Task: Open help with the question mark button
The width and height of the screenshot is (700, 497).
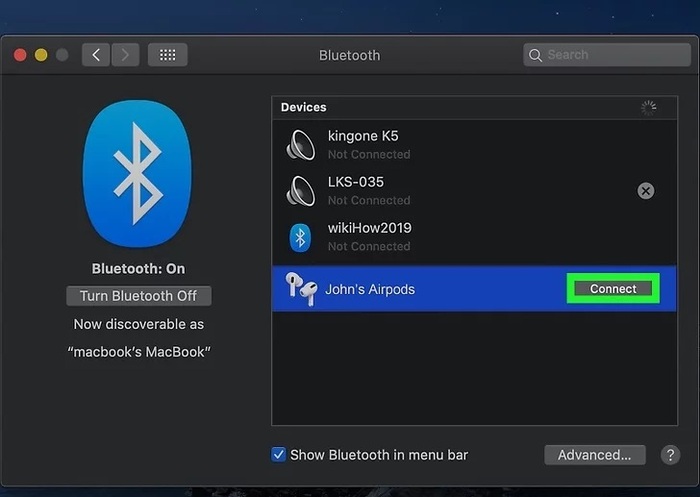Action: [x=670, y=455]
